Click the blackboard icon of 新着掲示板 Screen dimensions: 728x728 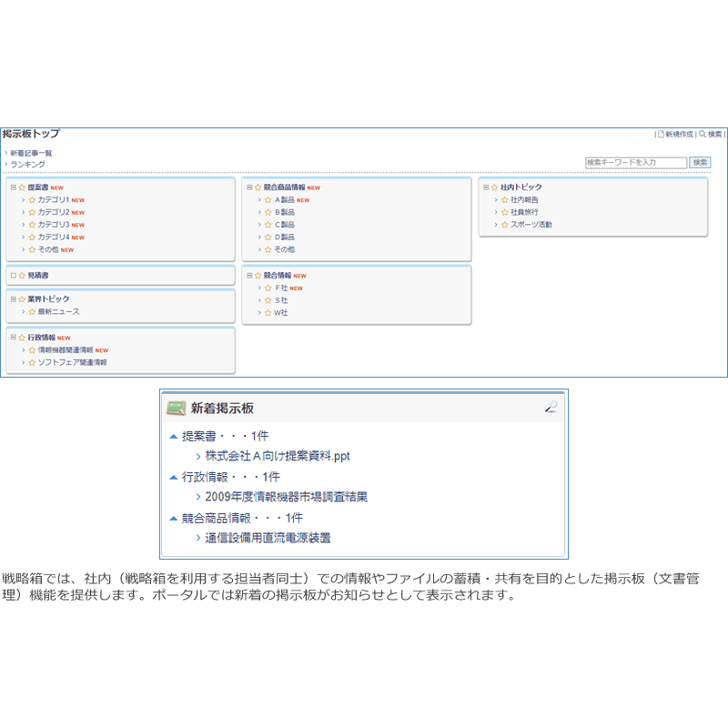tap(176, 408)
